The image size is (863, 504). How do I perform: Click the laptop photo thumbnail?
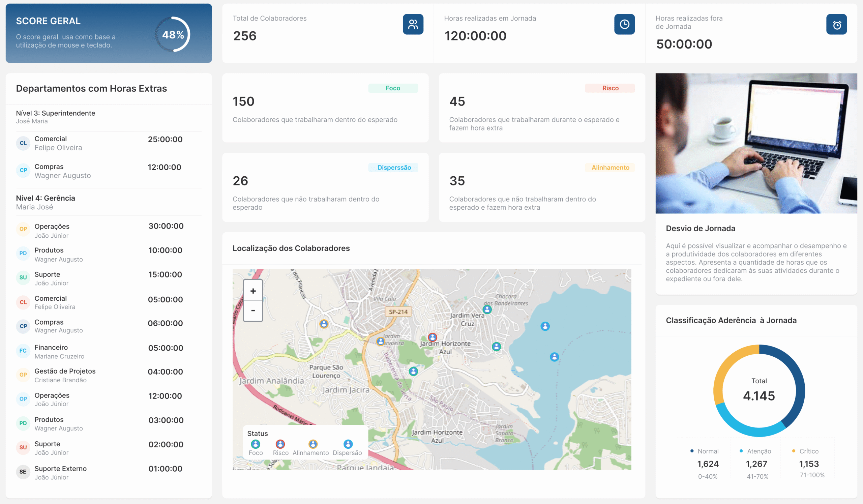tap(756, 143)
